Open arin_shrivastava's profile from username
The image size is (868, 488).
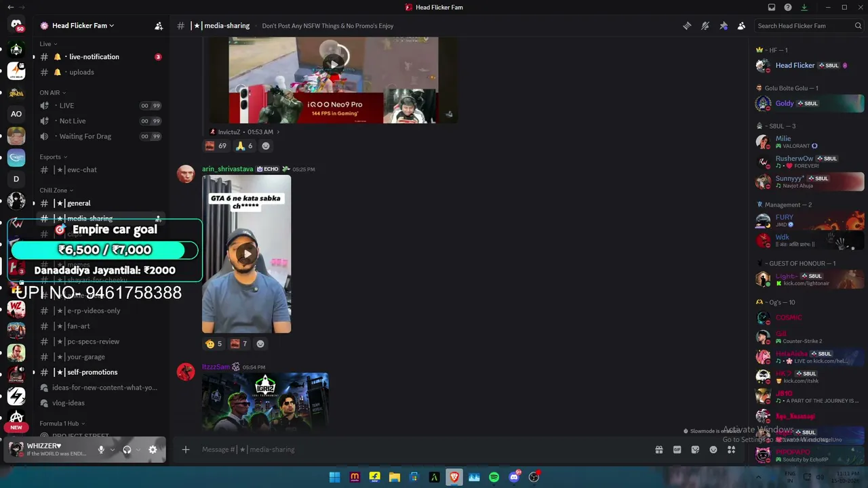coord(227,169)
